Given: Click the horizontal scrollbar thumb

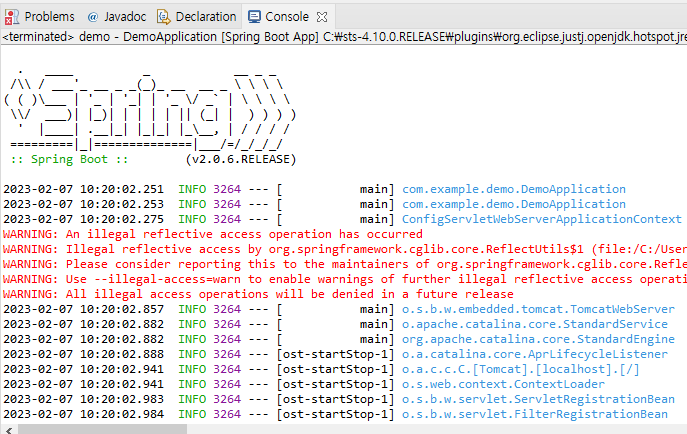Looking at the screenshot, I should pos(103,430).
